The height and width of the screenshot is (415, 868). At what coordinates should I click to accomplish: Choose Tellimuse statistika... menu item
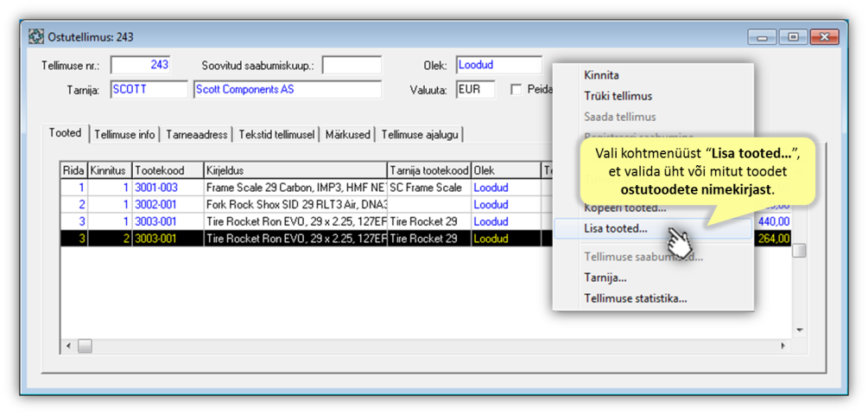click(635, 298)
